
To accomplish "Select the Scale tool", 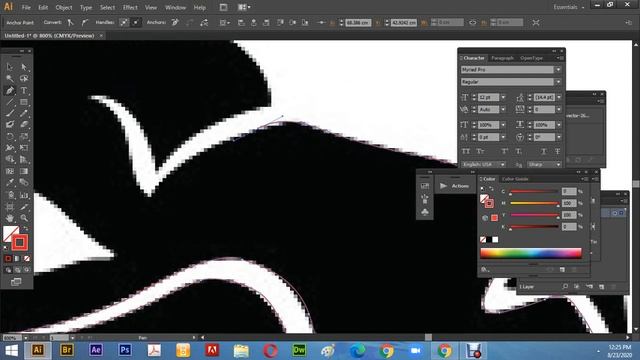I will pos(24,136).
